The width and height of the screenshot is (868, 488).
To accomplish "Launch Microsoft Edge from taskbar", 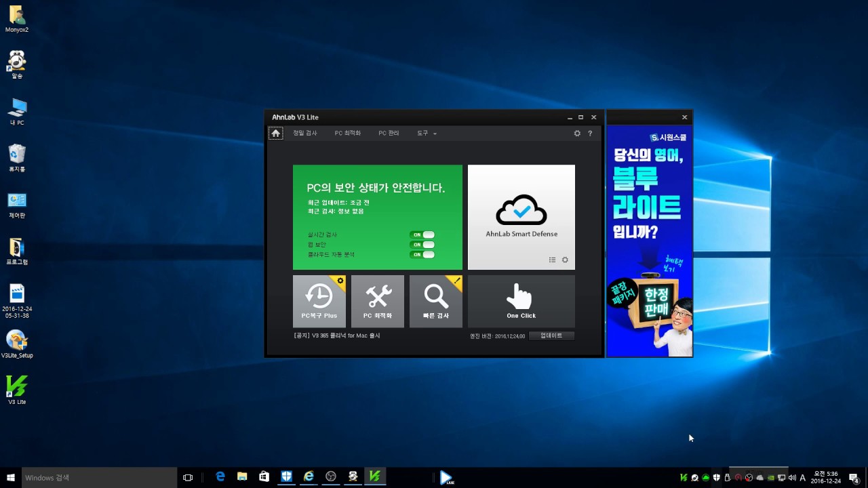I will [x=220, y=477].
